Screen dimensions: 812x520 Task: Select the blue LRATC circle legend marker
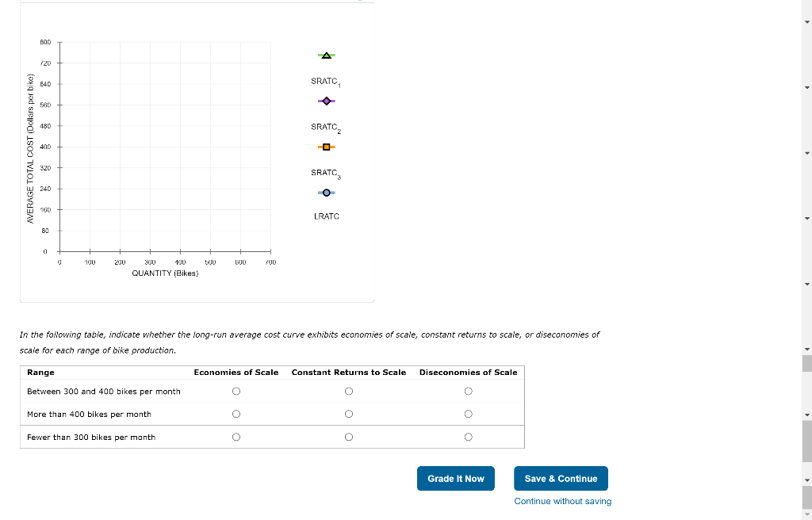coord(326,192)
